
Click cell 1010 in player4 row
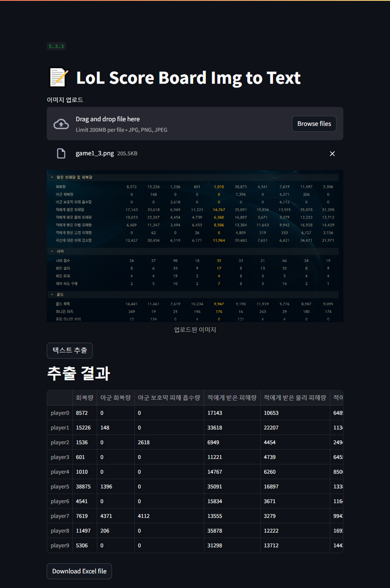[x=85, y=472]
